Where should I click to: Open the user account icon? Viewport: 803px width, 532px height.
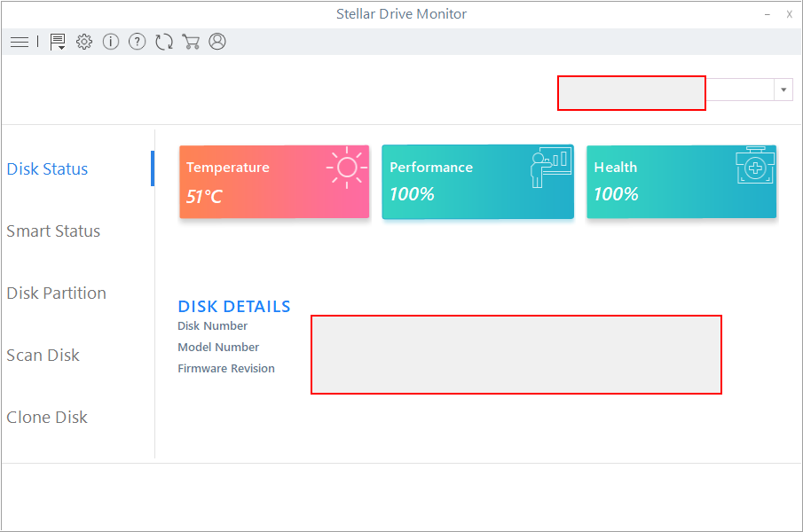point(217,42)
